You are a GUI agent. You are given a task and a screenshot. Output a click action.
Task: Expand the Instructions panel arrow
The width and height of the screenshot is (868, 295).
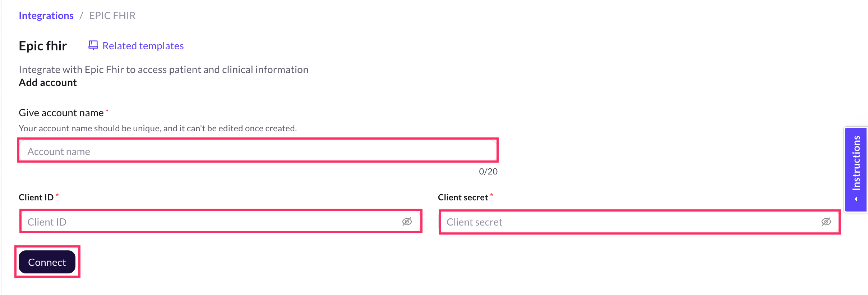click(856, 199)
